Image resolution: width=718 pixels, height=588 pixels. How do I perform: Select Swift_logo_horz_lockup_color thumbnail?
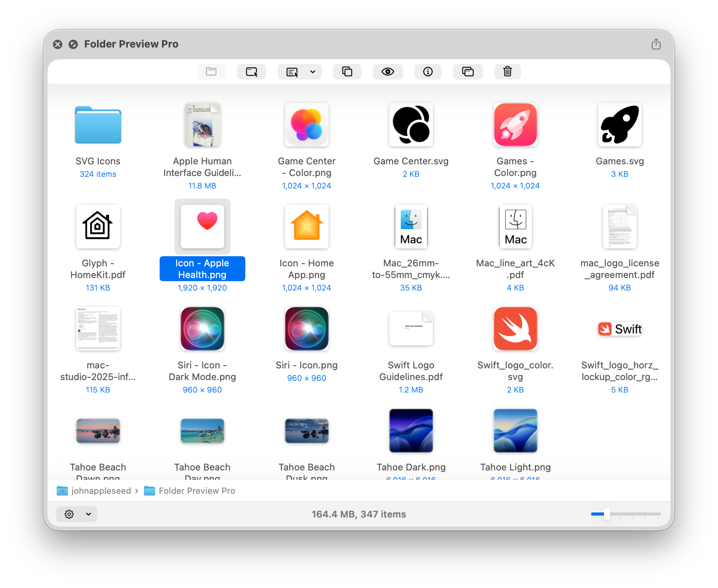pyautogui.click(x=620, y=329)
